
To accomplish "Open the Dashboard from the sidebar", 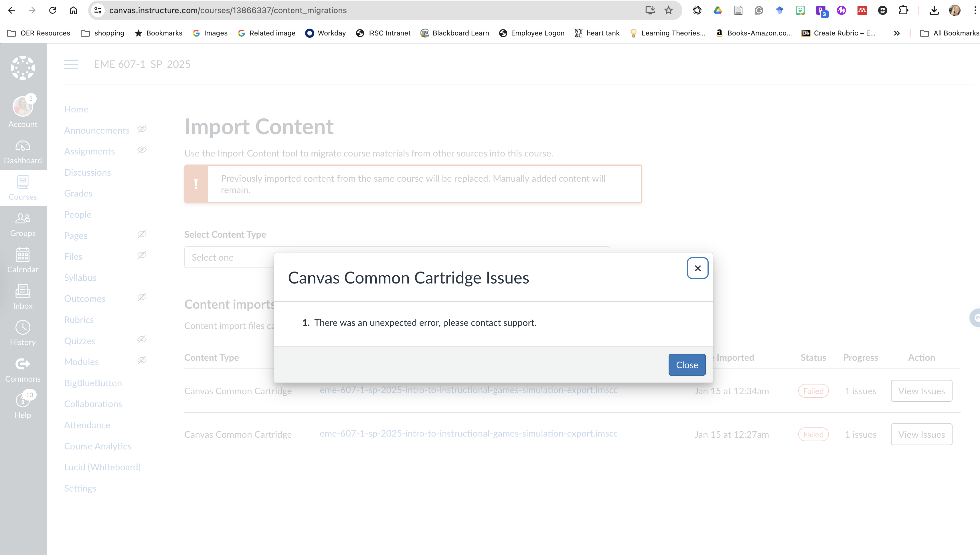I will click(x=23, y=151).
